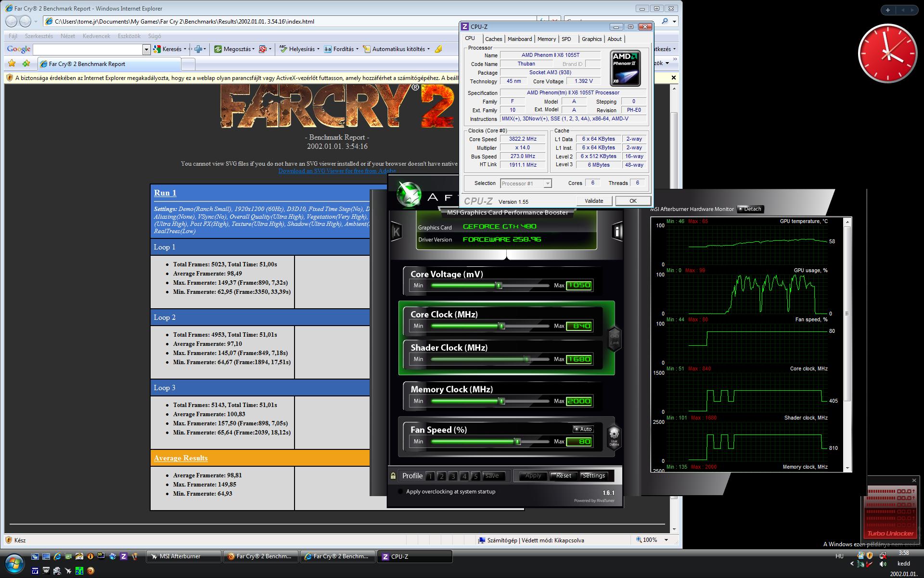Select Afterburner profile slot 1
This screenshot has width=924, height=578.
pos(430,476)
